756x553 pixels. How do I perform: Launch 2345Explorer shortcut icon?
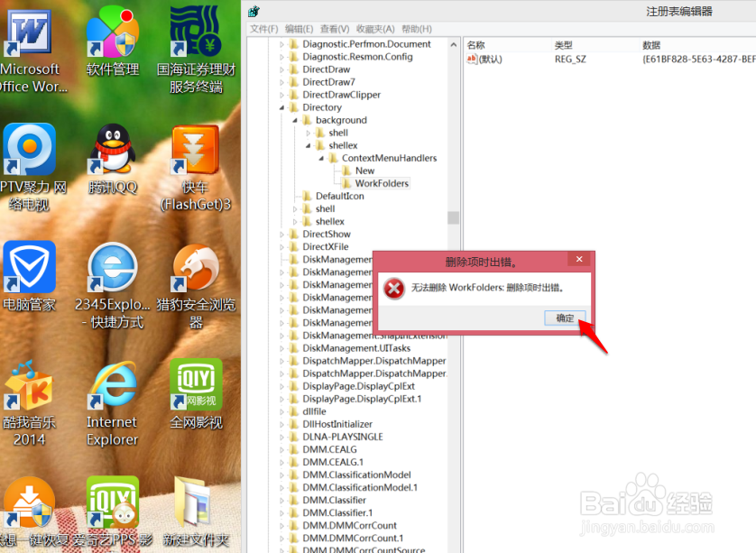(x=113, y=267)
